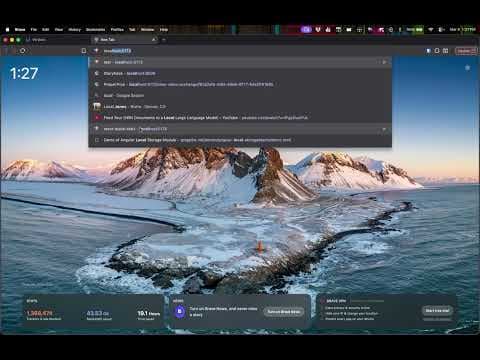Screen dimensions: 480x360
Task: Click the 1:27 clock widget
Action: [24, 73]
